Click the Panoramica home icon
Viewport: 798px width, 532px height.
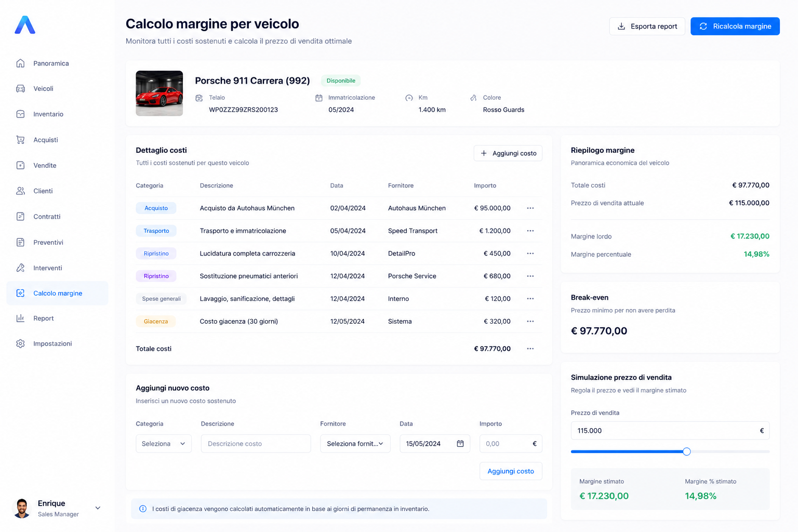pos(20,63)
